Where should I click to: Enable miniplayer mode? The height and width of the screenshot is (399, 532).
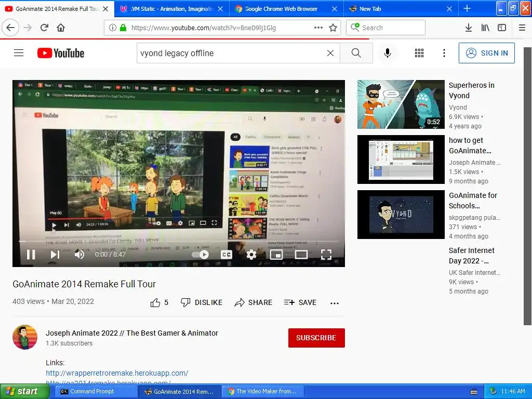click(x=276, y=255)
